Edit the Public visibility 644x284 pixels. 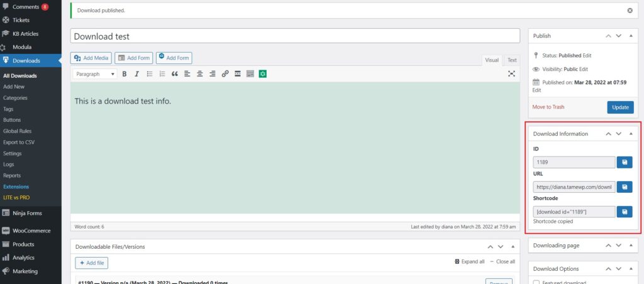[584, 69]
